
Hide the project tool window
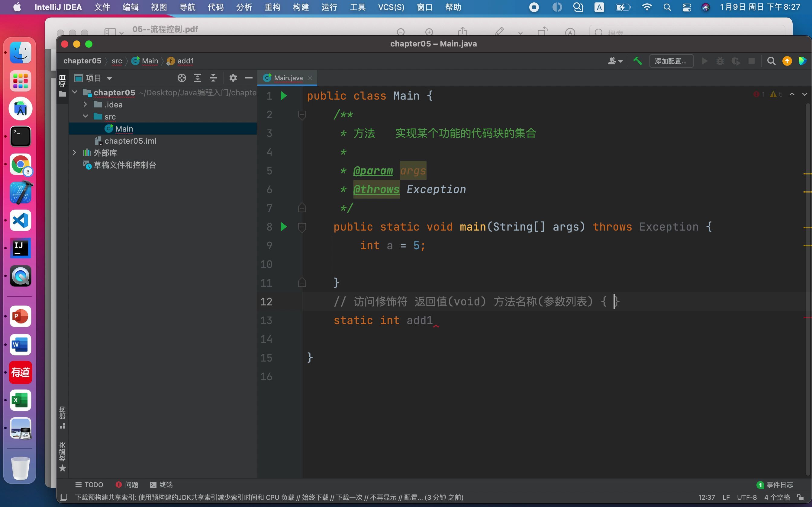point(249,78)
